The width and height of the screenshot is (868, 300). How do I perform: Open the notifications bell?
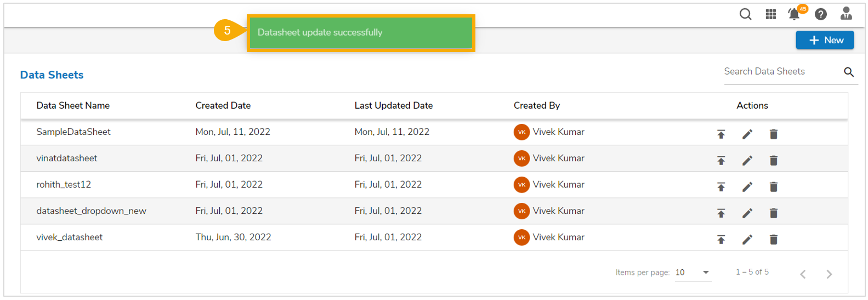tap(794, 14)
